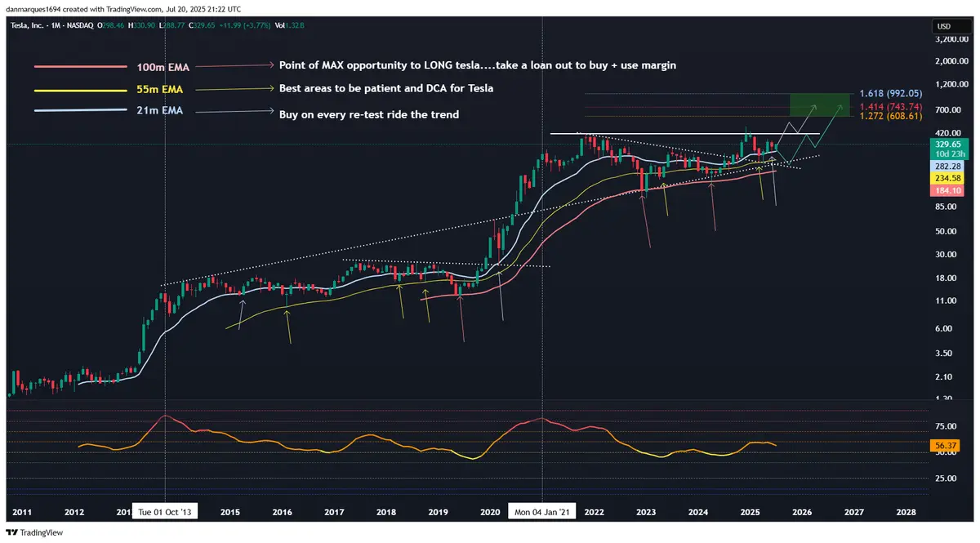
Task: Click the 3.50 price scale label
Action: 944,353
